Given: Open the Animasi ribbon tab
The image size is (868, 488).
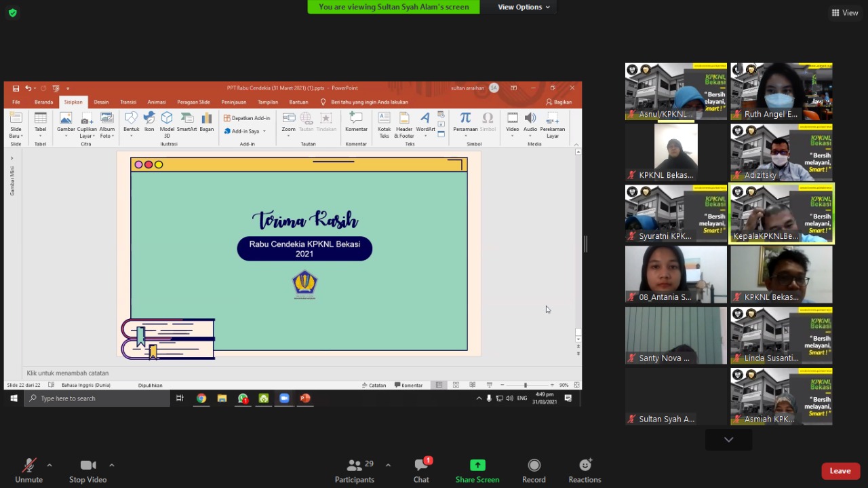Looking at the screenshot, I should click(x=157, y=102).
